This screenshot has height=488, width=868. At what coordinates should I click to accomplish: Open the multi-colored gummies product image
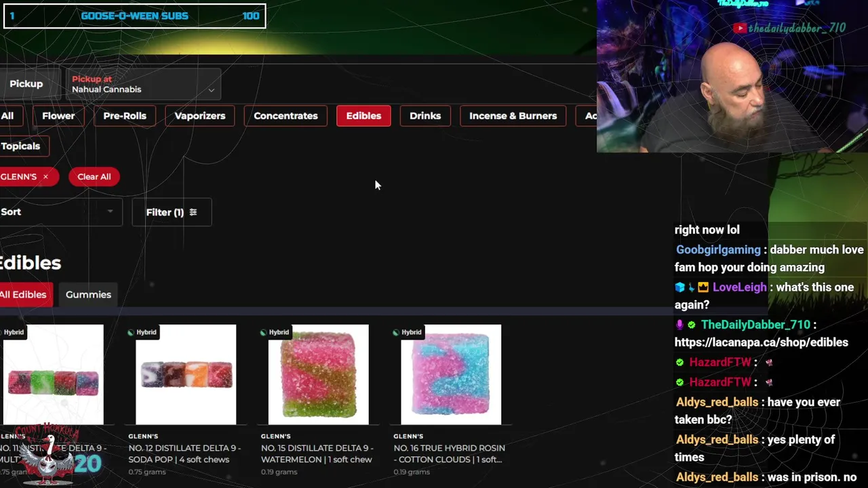click(53, 375)
